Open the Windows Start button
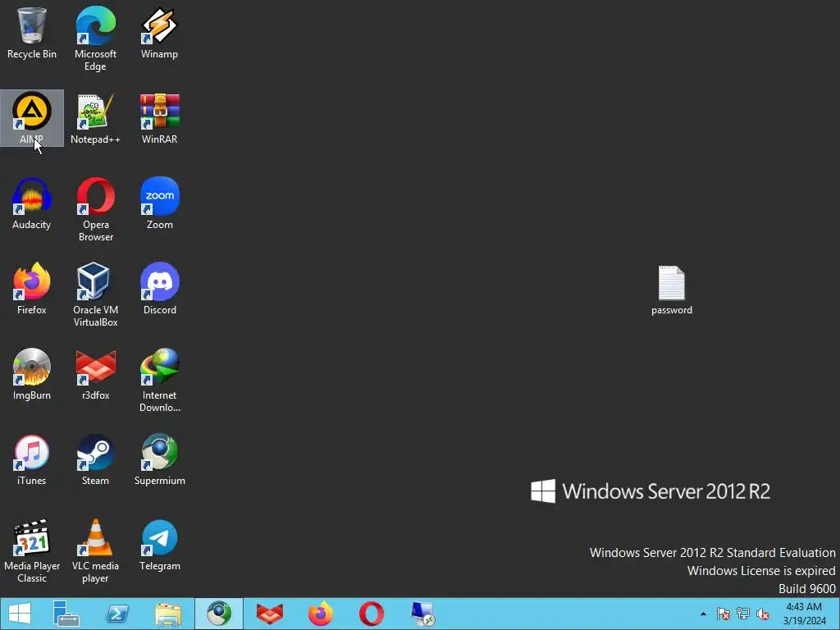 (x=20, y=614)
